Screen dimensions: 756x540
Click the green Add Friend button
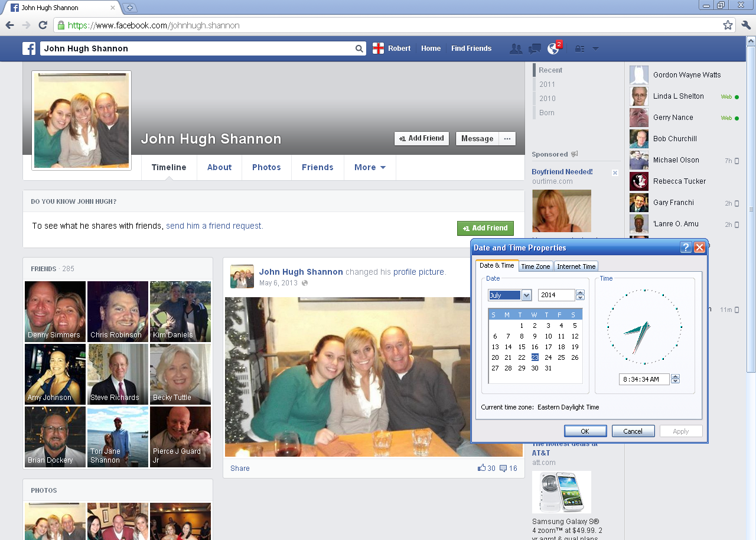click(x=485, y=228)
